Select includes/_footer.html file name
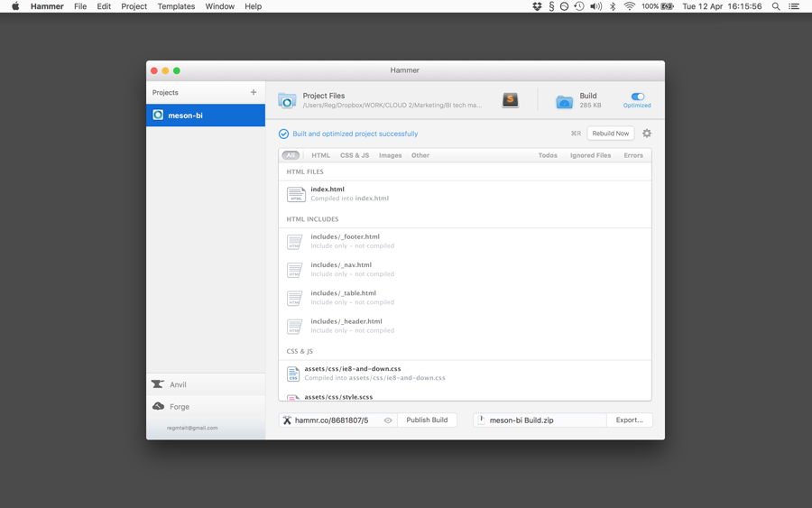 point(345,236)
